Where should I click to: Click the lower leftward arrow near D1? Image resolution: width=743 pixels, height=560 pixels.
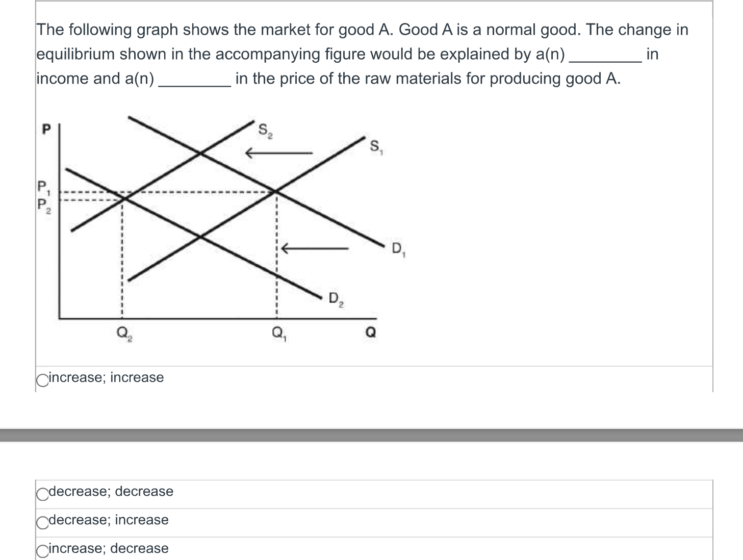tap(315, 249)
